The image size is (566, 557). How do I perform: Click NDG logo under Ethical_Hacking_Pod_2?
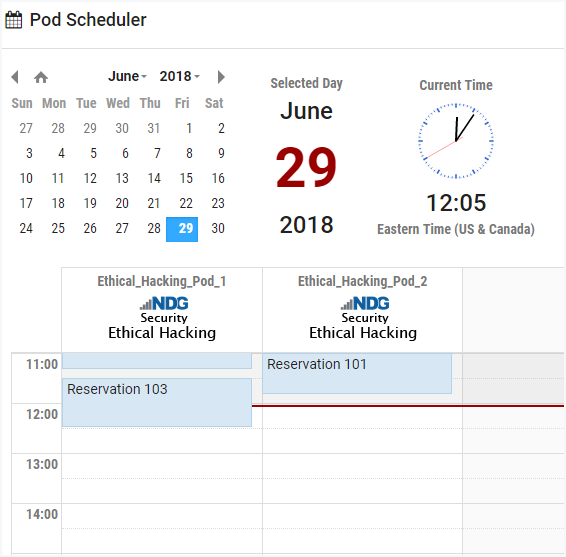365,303
